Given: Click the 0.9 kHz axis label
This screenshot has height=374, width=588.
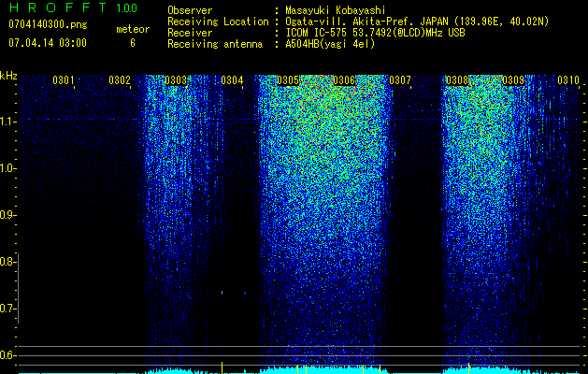Looking at the screenshot, I should [x=7, y=215].
